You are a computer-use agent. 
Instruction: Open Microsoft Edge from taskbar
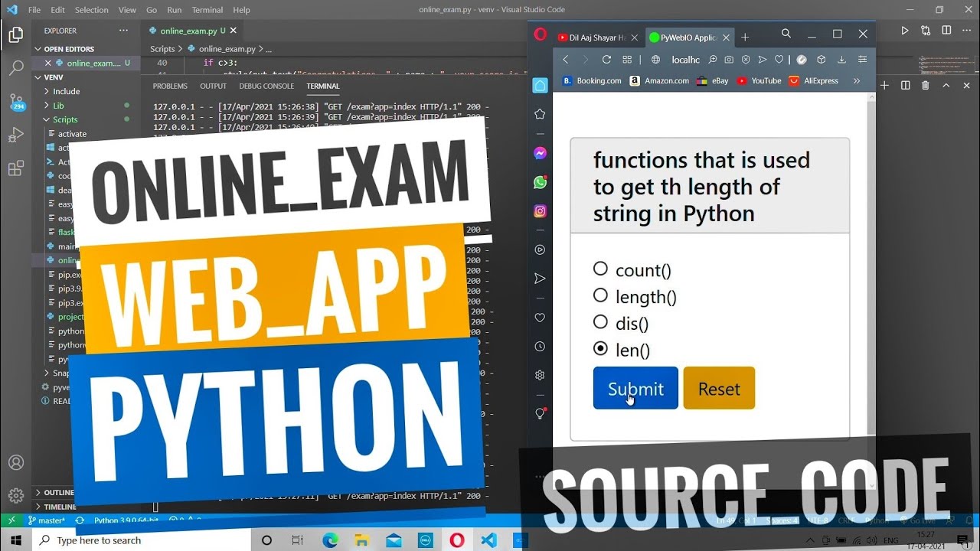331,540
